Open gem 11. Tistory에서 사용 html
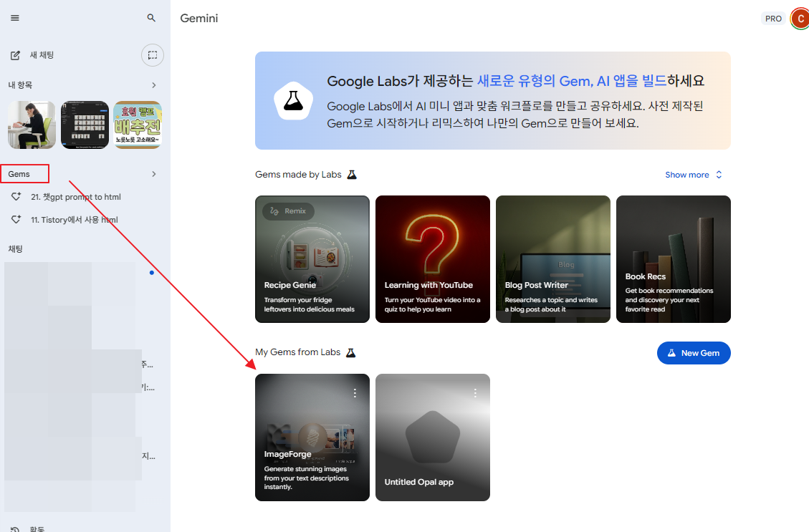The height and width of the screenshot is (532, 809). pyautogui.click(x=75, y=220)
